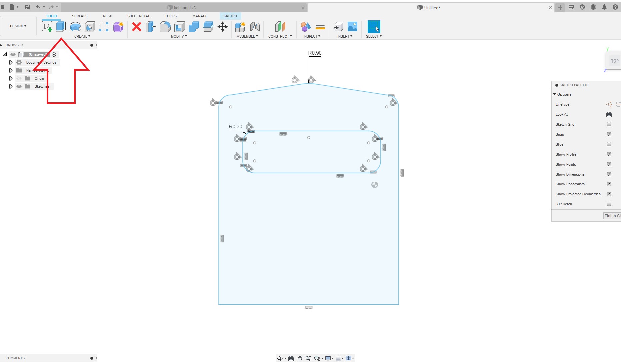The image size is (621, 364).
Task: Click the New Component icon
Action: click(x=240, y=27)
